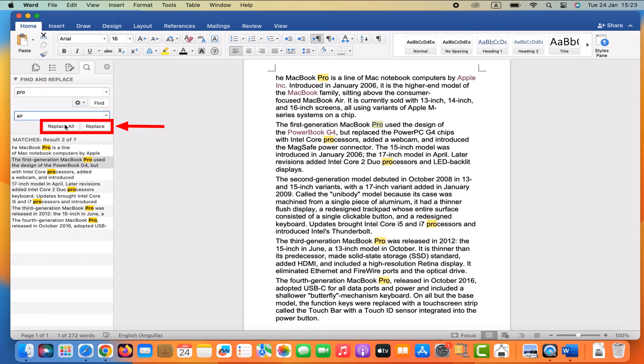Toggle show paragraph marks

[x=379, y=39]
